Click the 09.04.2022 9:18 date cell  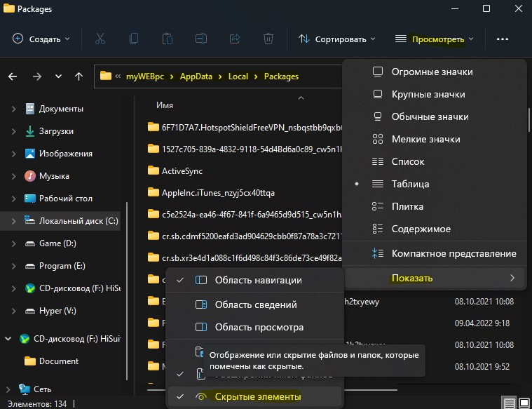click(482, 323)
